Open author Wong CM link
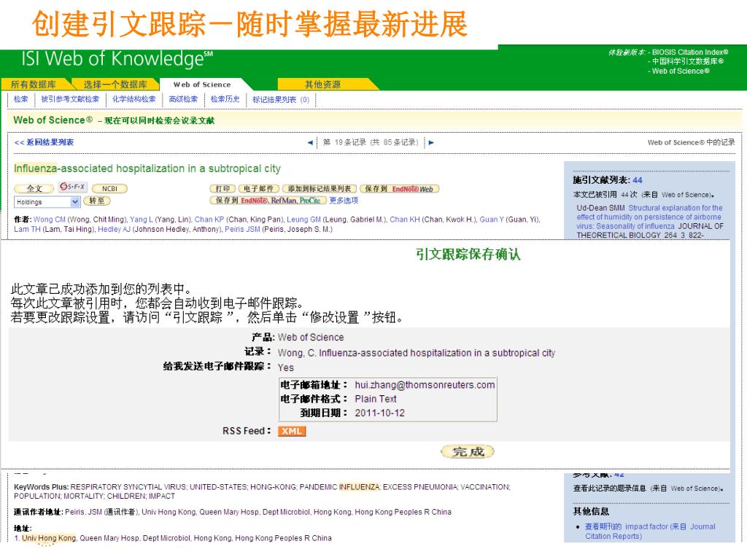 coord(50,219)
